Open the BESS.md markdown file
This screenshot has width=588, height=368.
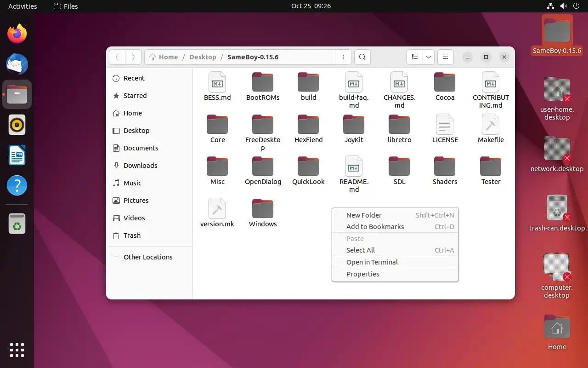(217, 86)
